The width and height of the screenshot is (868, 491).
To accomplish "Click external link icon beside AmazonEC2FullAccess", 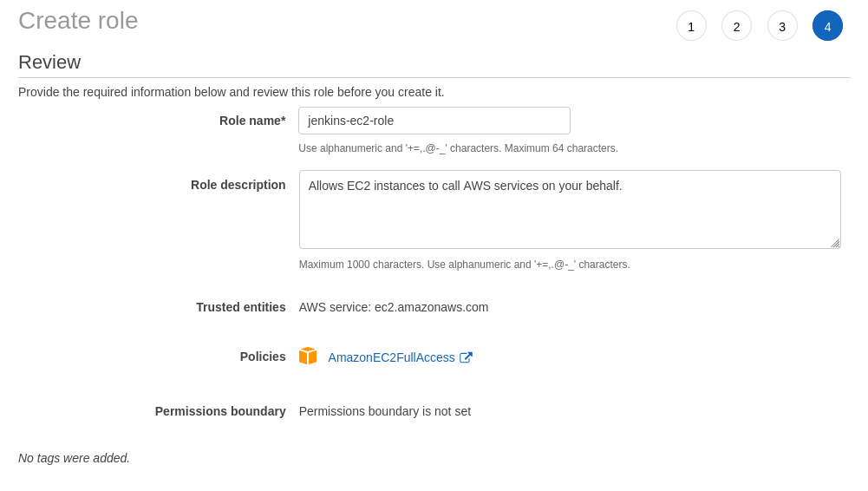I will point(466,357).
